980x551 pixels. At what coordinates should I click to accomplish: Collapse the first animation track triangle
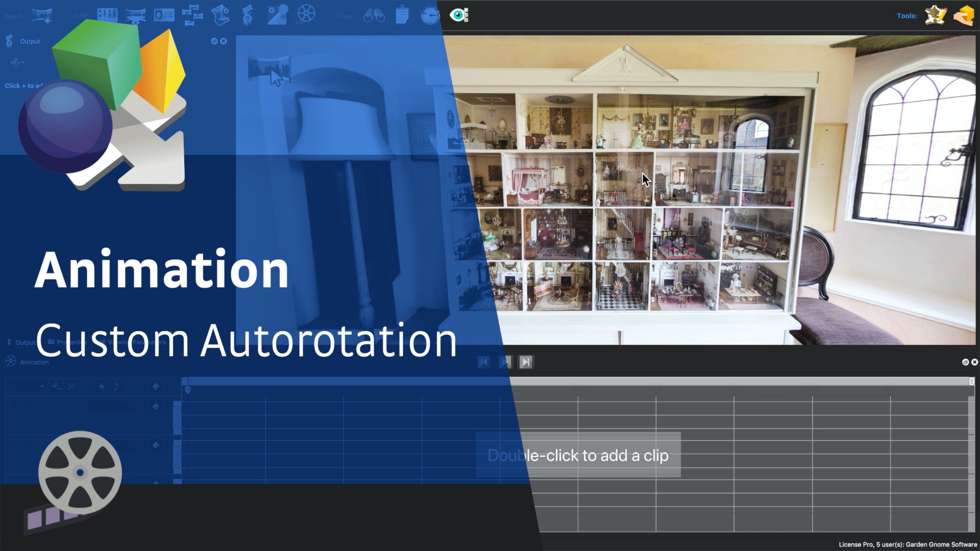tap(14, 405)
